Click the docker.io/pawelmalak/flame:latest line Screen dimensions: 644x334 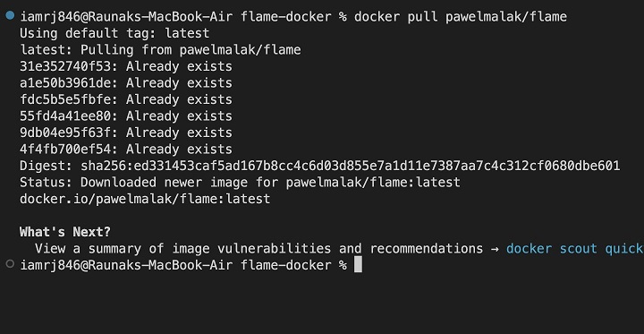coord(145,199)
